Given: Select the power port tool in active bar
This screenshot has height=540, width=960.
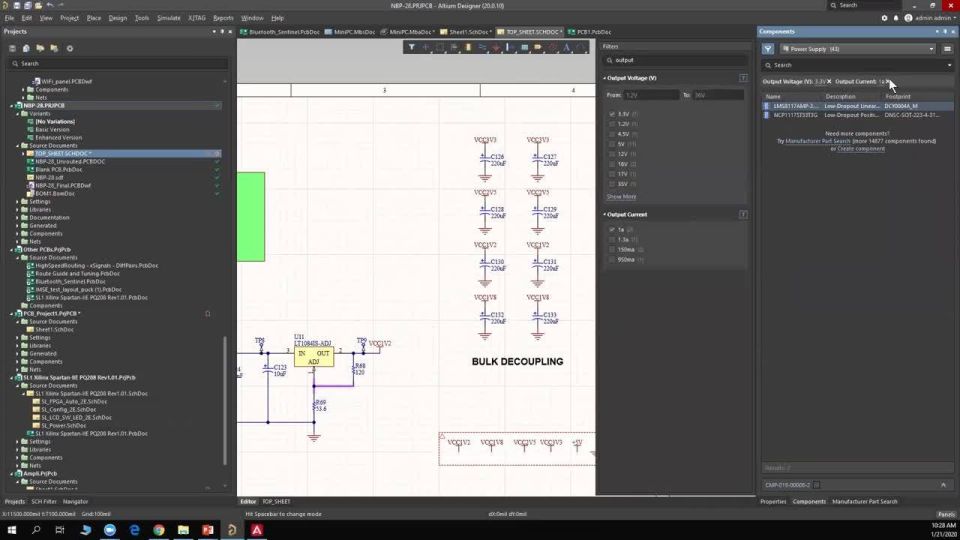Looking at the screenshot, I should click(496, 47).
